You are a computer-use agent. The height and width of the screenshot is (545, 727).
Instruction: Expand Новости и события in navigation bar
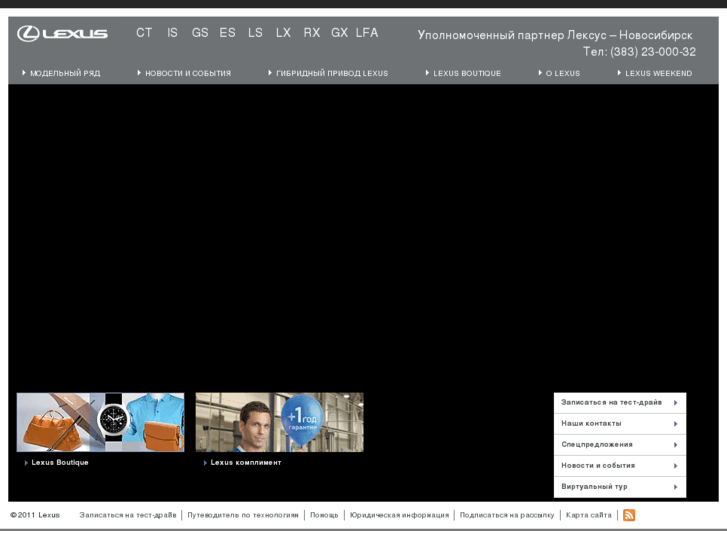(184, 73)
